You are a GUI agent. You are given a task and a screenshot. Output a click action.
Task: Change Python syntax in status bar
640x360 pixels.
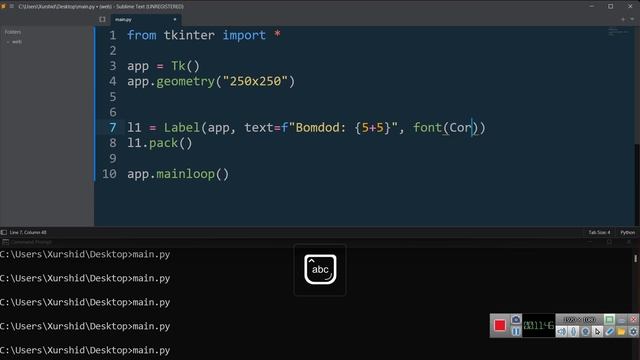point(627,232)
